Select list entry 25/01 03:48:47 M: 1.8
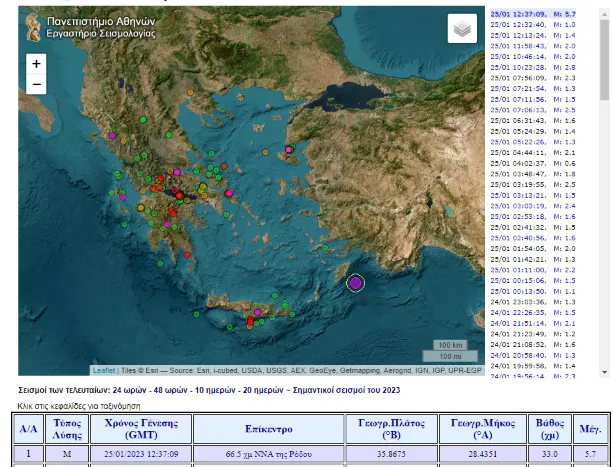Viewport: 613px width, 467px height. (x=533, y=174)
